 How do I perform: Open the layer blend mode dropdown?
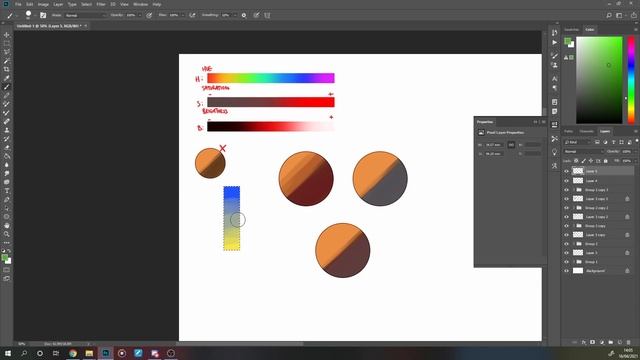point(583,151)
